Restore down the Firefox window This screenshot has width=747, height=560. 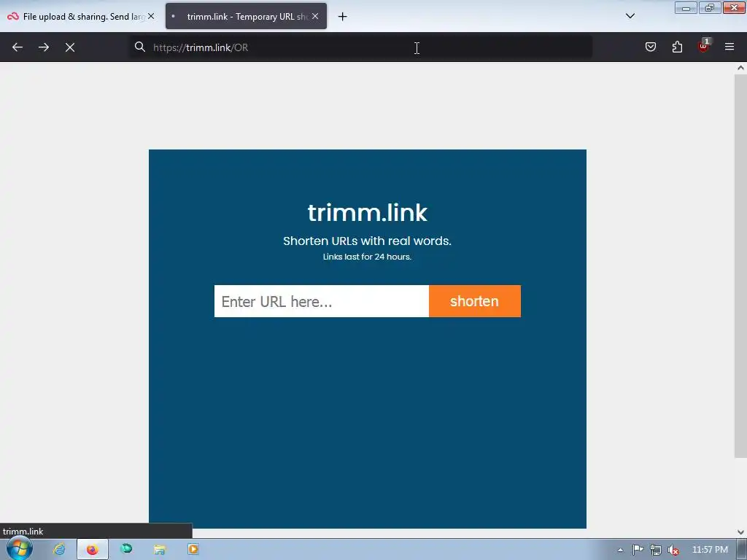(x=710, y=8)
